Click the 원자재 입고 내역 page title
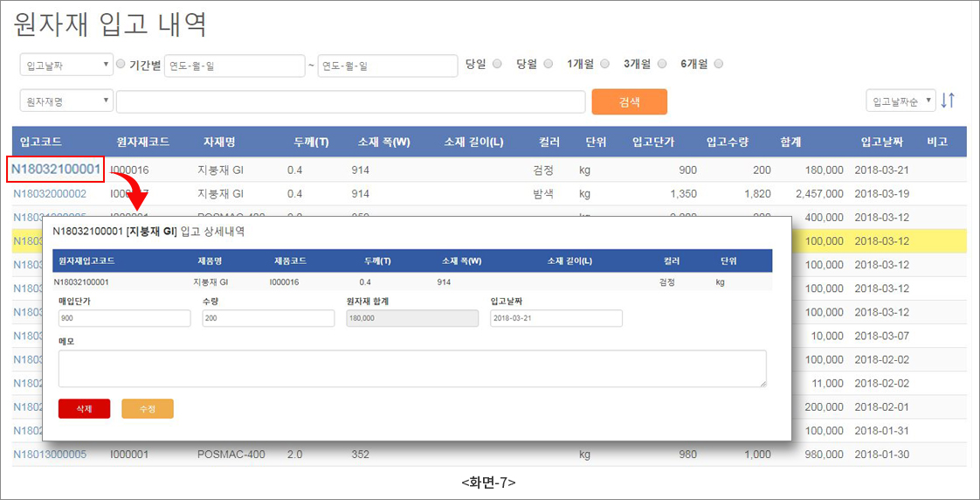 point(109,25)
